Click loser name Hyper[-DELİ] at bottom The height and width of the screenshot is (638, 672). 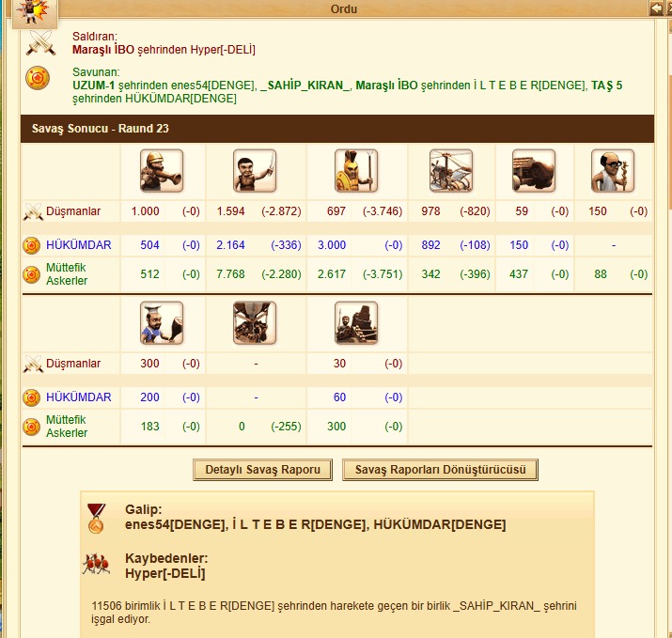(165, 573)
